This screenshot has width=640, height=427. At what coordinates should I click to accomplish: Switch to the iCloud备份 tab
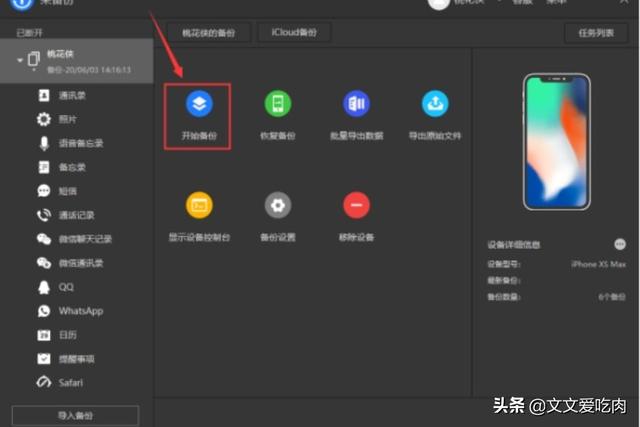pyautogui.click(x=294, y=33)
